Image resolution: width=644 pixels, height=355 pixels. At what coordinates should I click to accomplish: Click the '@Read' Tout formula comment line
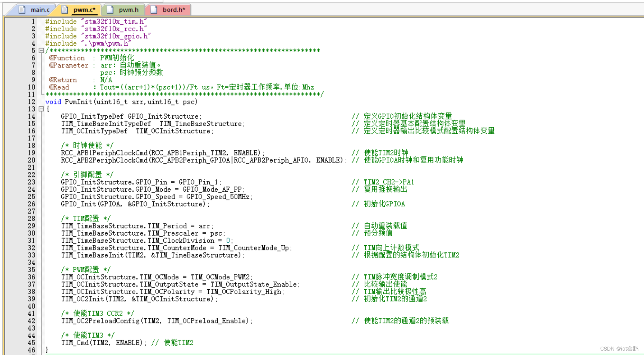(181, 87)
